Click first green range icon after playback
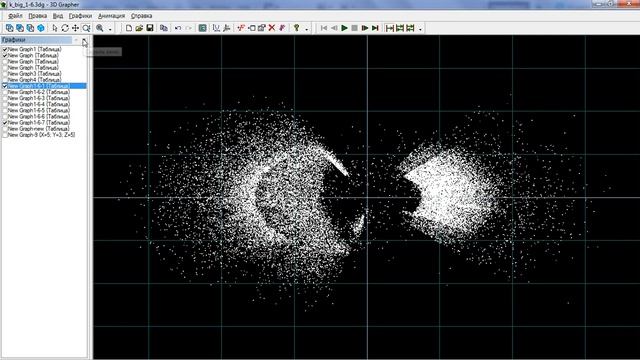640x360 pixels. [389, 28]
